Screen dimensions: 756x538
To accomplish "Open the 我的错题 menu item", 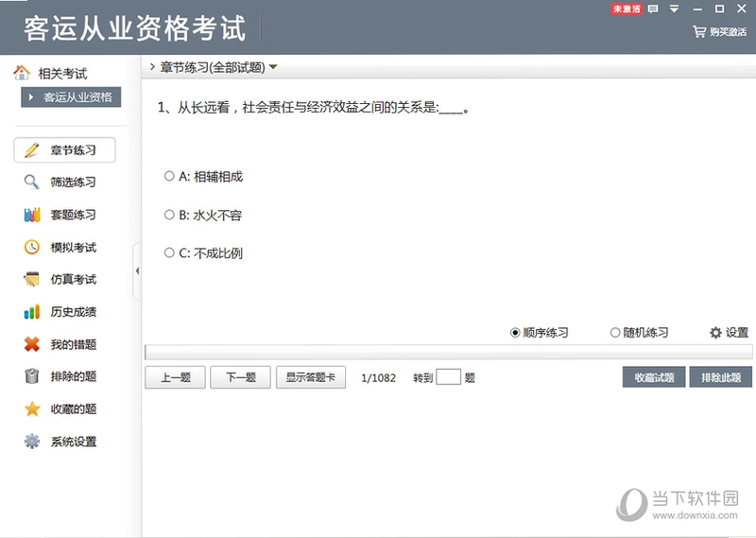I will point(74,344).
